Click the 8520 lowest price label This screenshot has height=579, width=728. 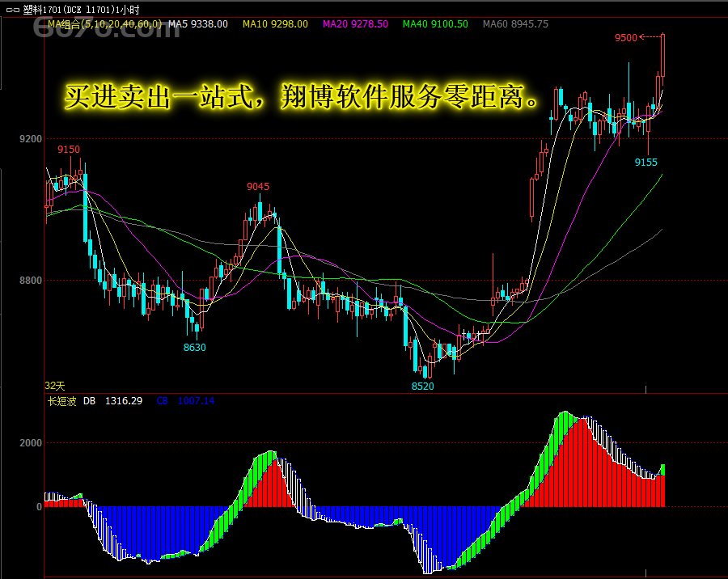[422, 386]
